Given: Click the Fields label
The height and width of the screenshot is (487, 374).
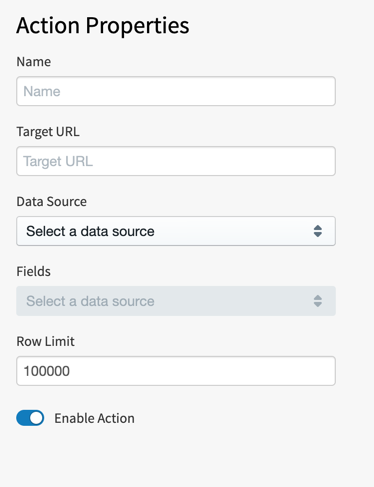Looking at the screenshot, I should [34, 271].
